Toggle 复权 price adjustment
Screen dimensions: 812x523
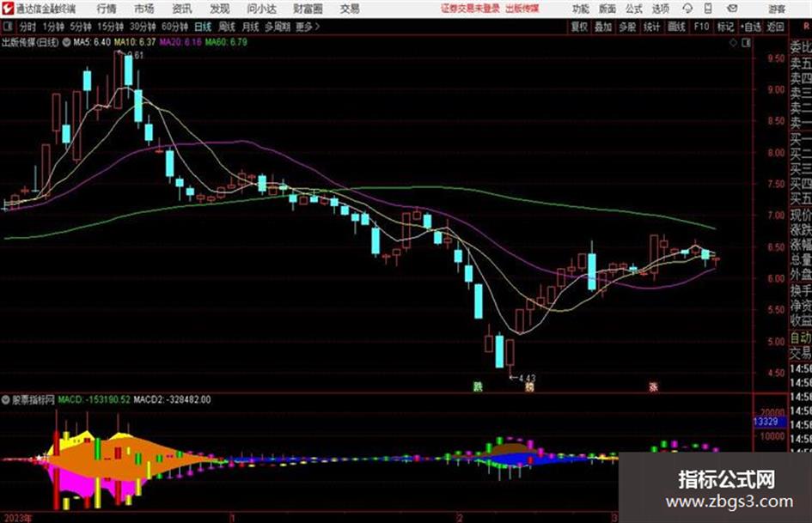(x=579, y=27)
